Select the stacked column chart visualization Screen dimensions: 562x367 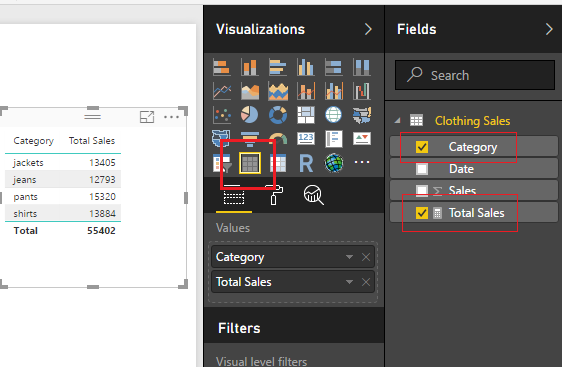click(x=250, y=67)
